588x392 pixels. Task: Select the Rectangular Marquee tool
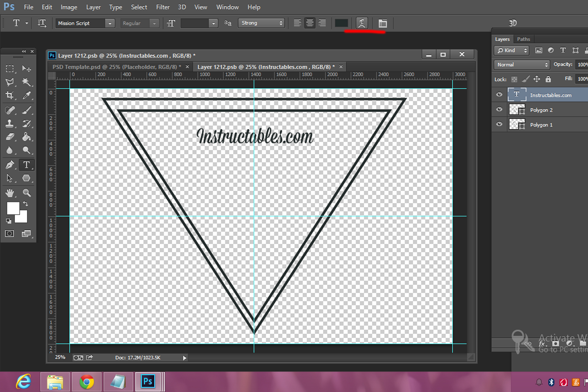10,69
